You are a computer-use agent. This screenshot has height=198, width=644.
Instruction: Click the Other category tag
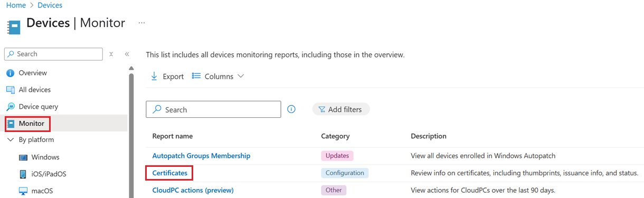tap(334, 190)
